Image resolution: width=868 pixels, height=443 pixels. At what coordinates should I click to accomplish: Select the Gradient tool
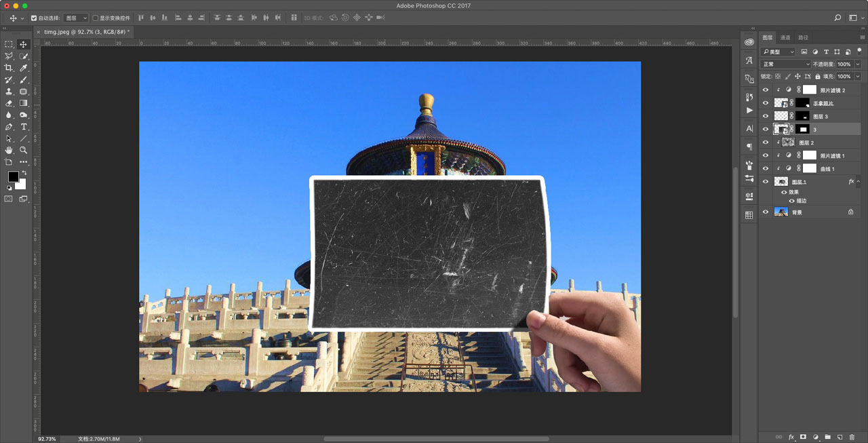[x=24, y=103]
